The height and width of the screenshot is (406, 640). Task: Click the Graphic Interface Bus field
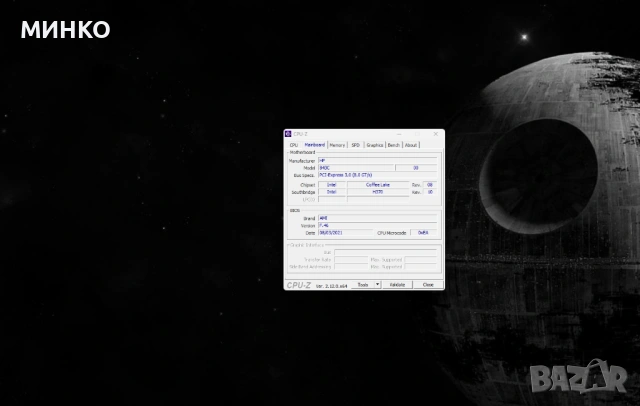[386, 252]
